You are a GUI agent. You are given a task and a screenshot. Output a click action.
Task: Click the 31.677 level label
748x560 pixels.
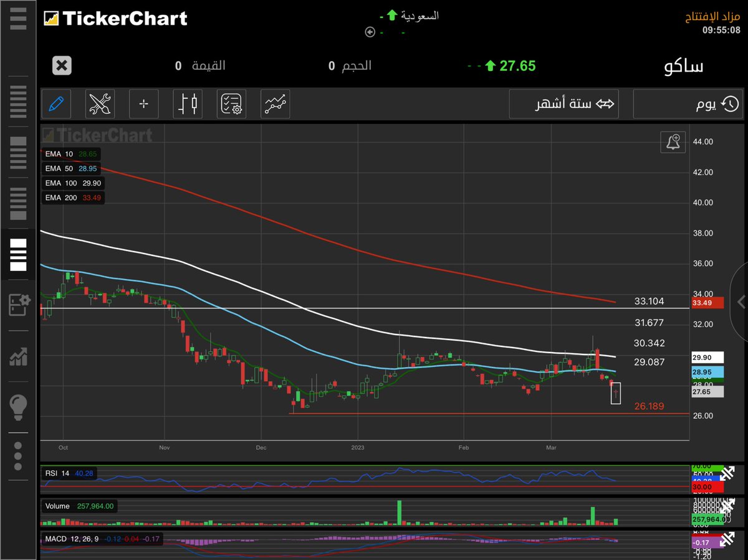tap(649, 323)
